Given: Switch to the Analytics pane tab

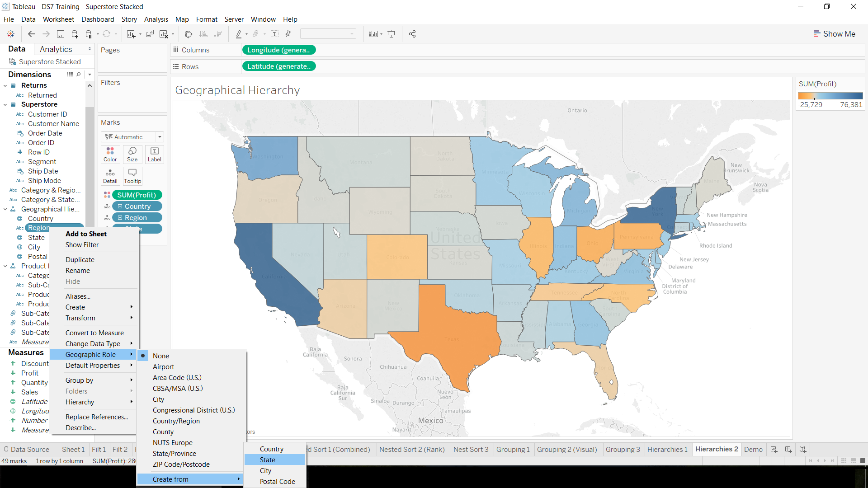Looking at the screenshot, I should pyautogui.click(x=56, y=49).
